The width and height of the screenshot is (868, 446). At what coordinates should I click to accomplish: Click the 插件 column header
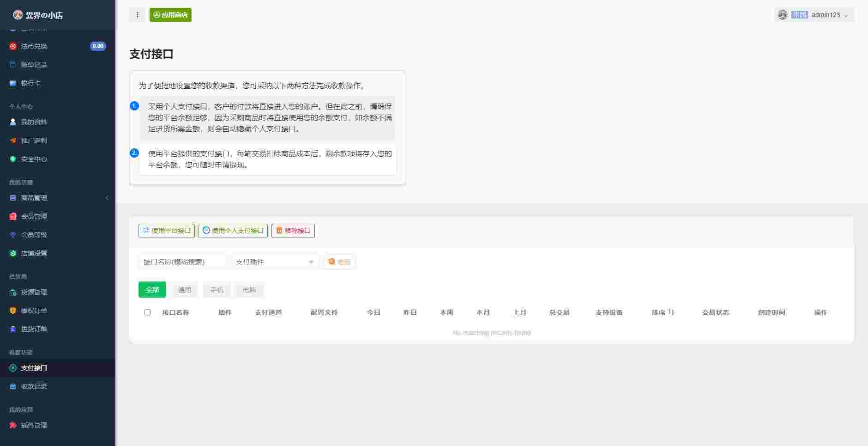click(x=225, y=312)
